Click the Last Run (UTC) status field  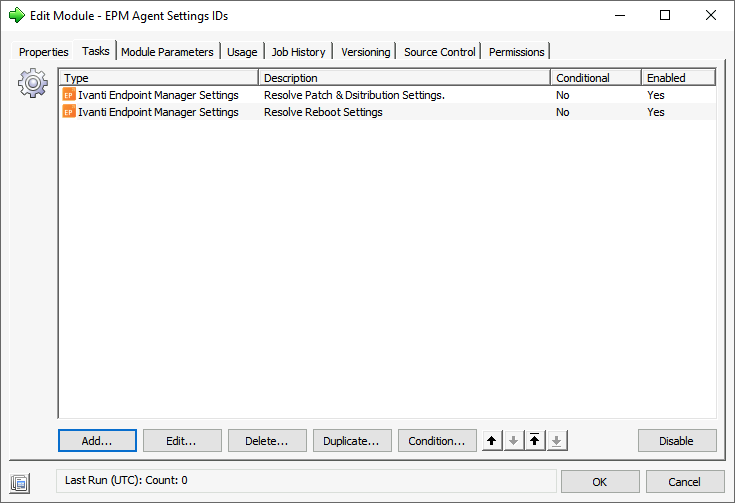[x=306, y=480]
